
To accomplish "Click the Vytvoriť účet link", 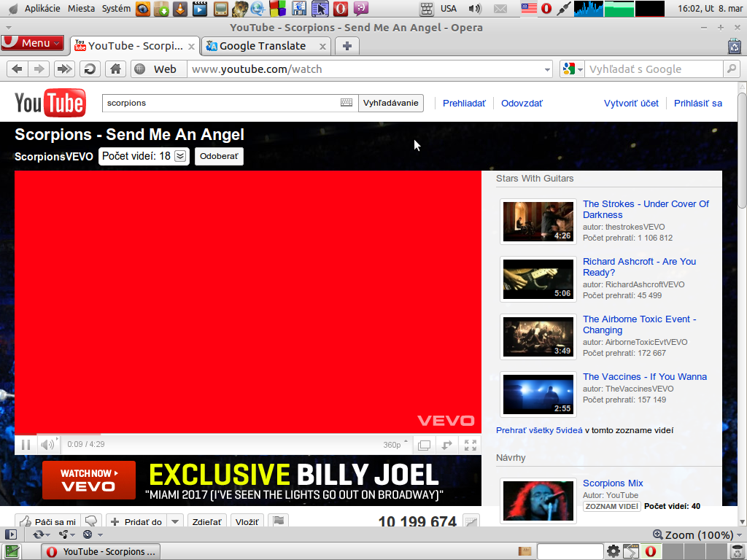I will click(x=631, y=104).
